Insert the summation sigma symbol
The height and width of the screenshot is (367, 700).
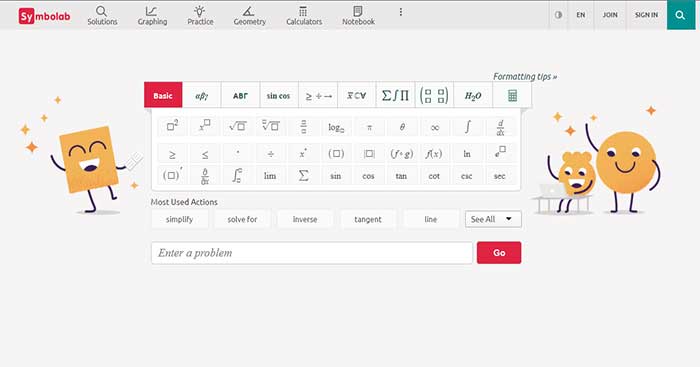coord(303,175)
